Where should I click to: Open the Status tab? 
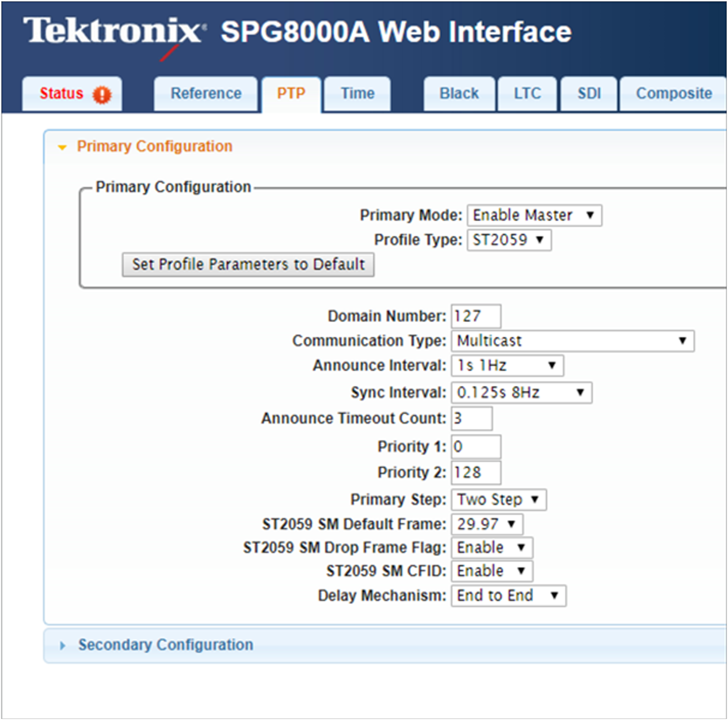point(72,94)
